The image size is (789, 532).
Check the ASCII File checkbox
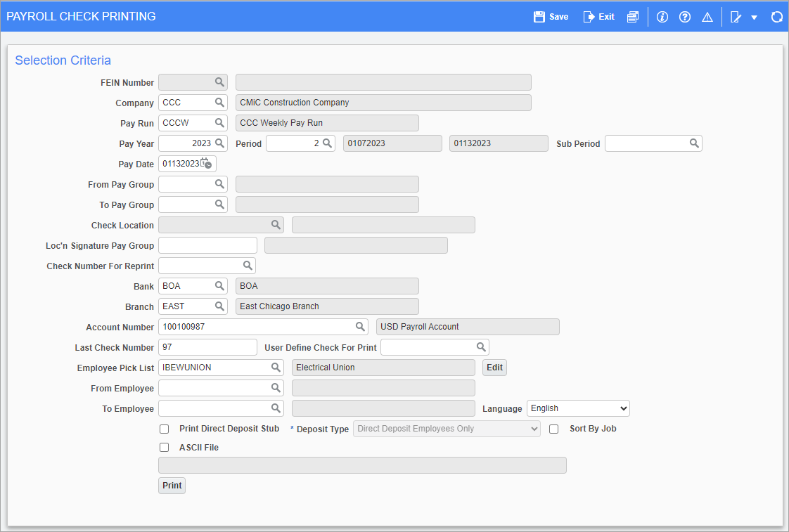tap(164, 448)
